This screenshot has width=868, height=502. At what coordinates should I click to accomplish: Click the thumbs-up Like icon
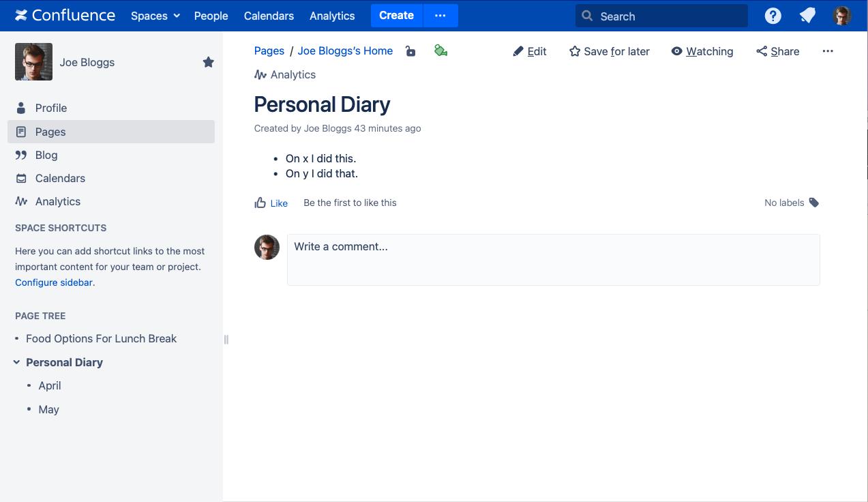pyautogui.click(x=260, y=203)
